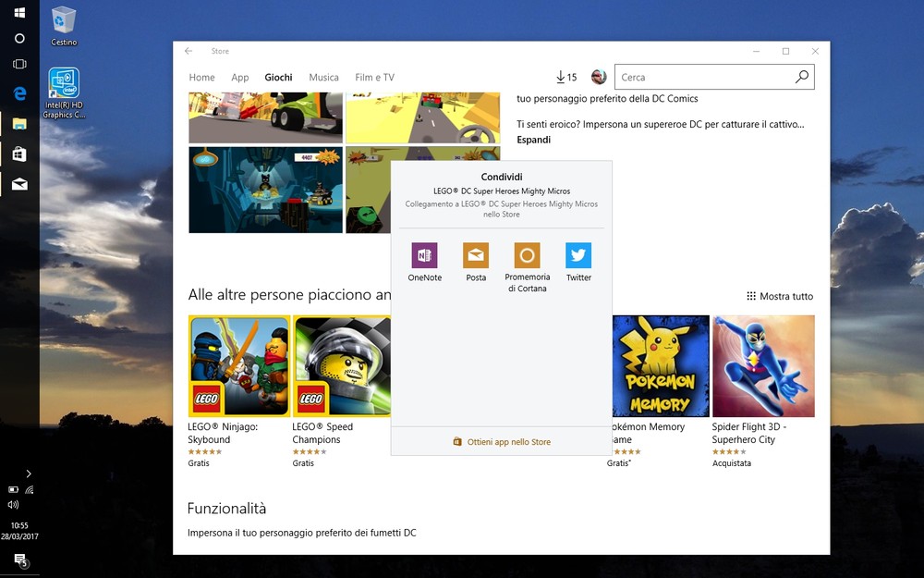View the yellow road racing screenshot
The image size is (924, 578).
pyautogui.click(x=422, y=117)
